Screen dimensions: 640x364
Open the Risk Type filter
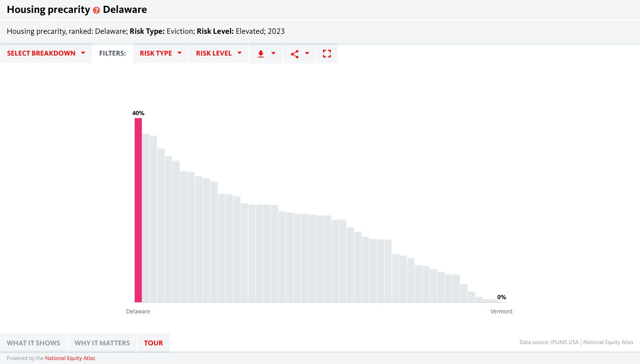coord(160,53)
